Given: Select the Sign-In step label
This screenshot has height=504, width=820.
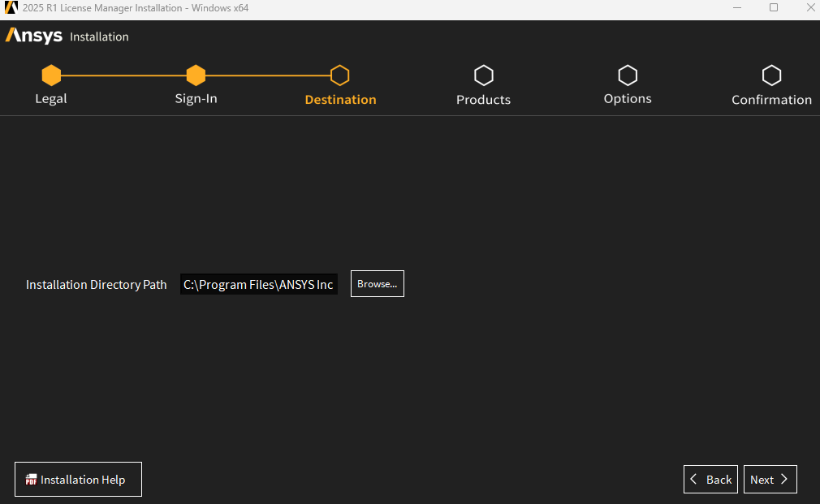Looking at the screenshot, I should click(x=196, y=99).
